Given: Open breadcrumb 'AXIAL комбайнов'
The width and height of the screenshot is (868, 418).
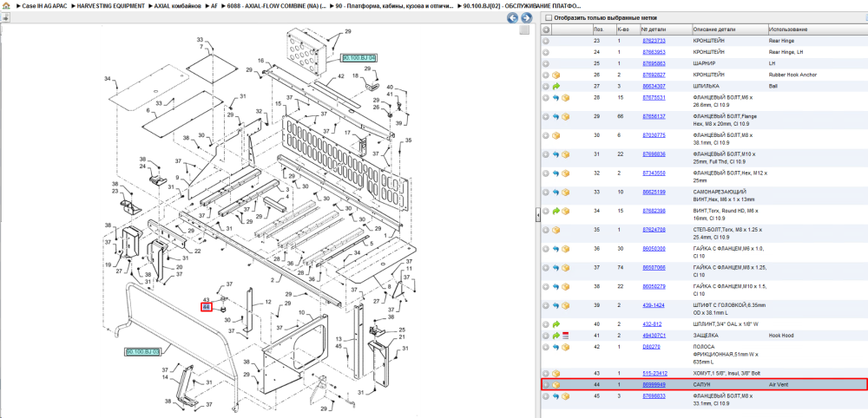Looking at the screenshot, I should pos(178,6).
